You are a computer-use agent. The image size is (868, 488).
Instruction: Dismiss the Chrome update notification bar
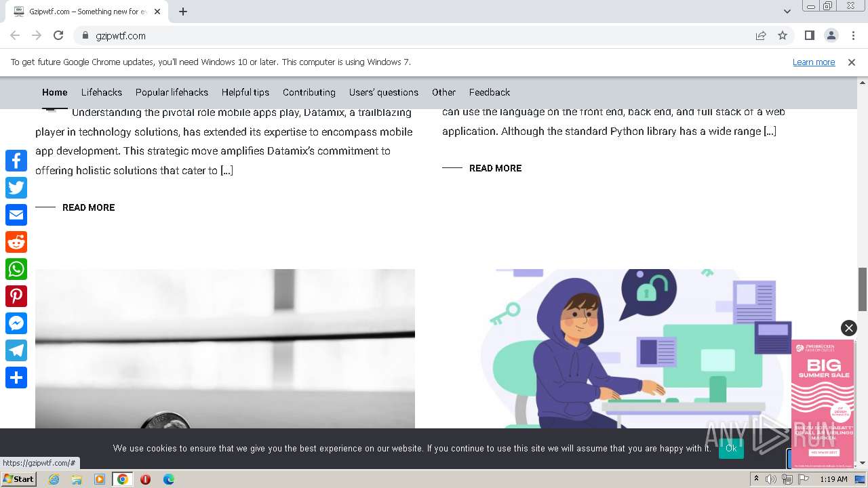click(852, 62)
